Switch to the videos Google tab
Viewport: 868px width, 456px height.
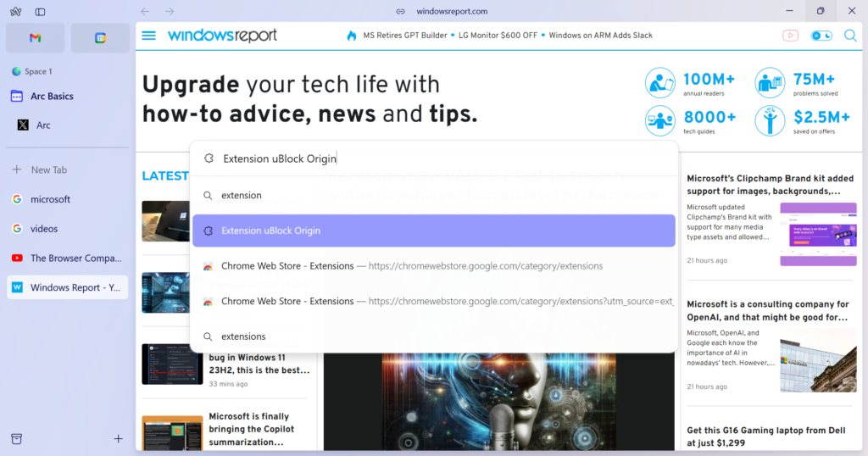click(x=68, y=229)
